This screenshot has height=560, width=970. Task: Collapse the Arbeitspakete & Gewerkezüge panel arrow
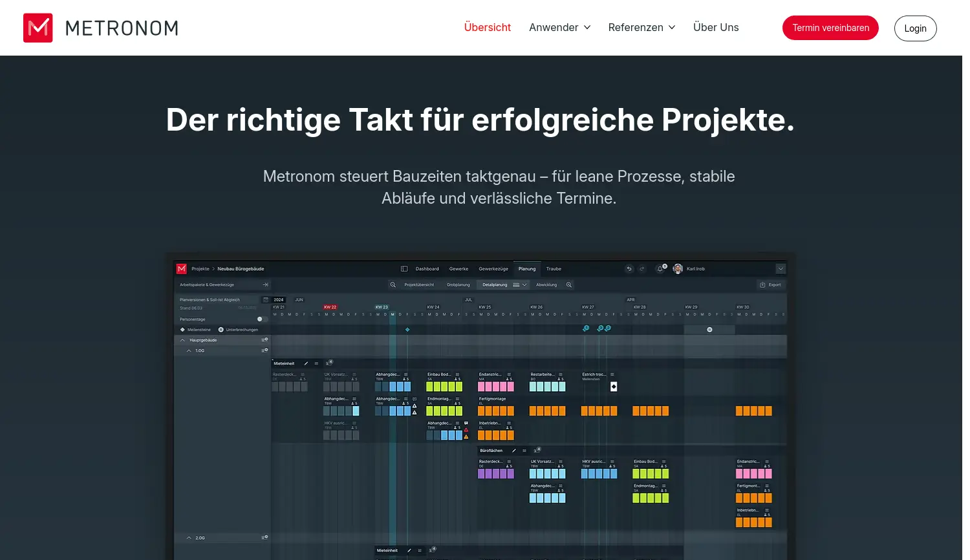265,285
